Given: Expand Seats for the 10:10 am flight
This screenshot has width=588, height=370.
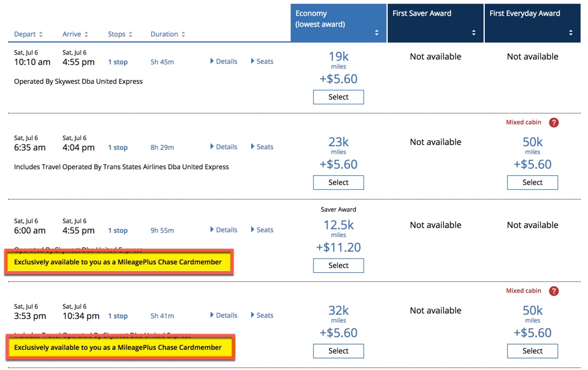Looking at the screenshot, I should 262,61.
